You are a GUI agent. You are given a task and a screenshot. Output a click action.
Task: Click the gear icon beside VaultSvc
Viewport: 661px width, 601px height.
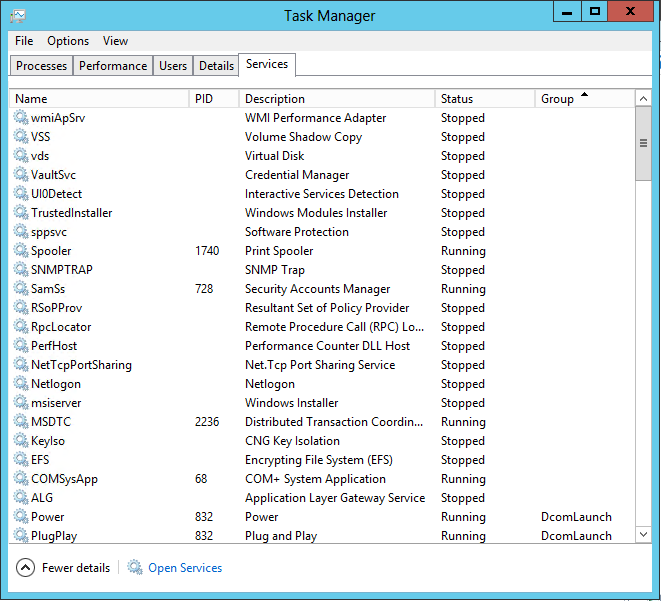pos(21,174)
